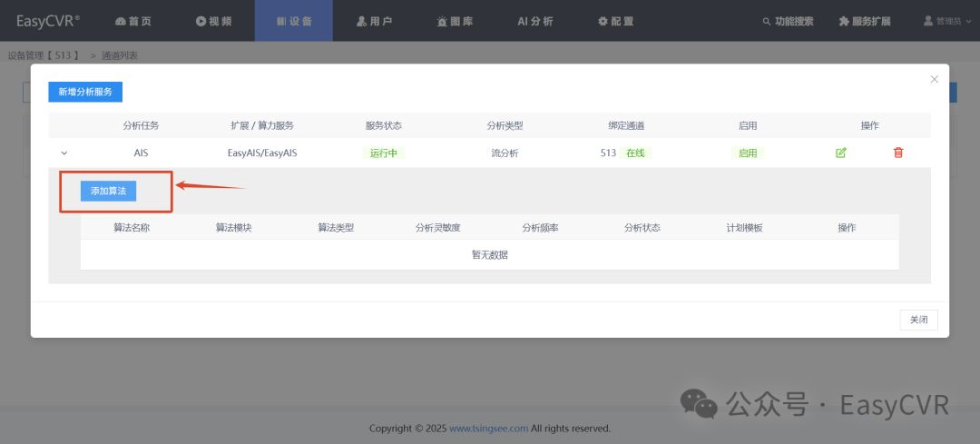Click the 启用 tag in AIS row
Image resolution: width=980 pixels, height=444 pixels.
coord(748,153)
